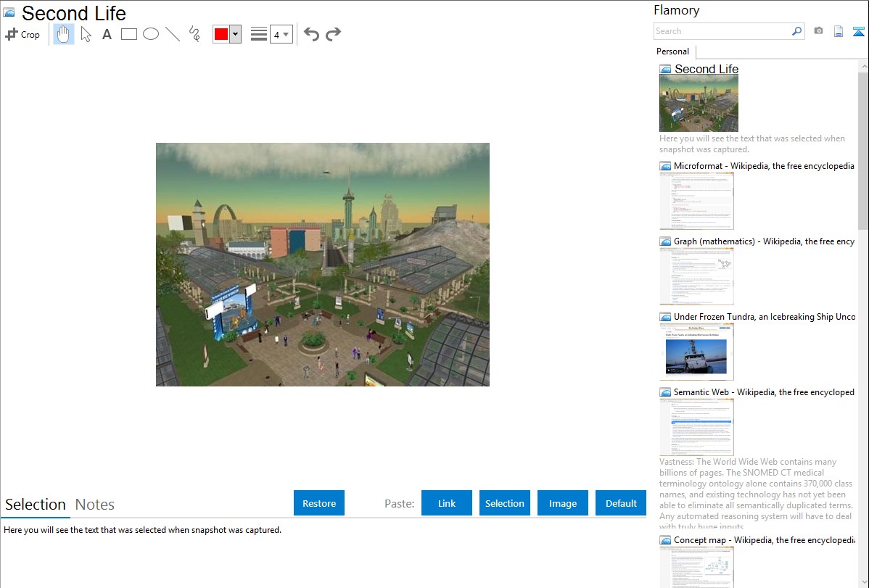Open the color picker dropdown arrow
Image resolution: width=869 pixels, height=588 pixels.
[x=235, y=34]
